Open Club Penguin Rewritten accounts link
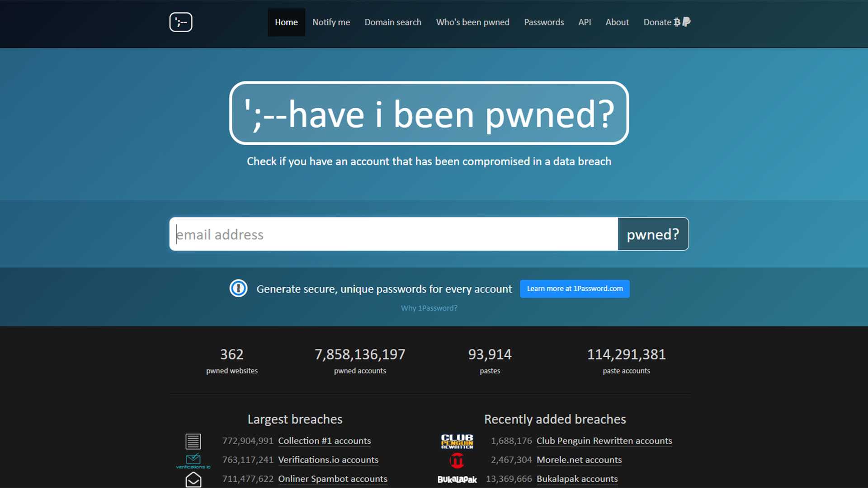The image size is (868, 488). (604, 441)
